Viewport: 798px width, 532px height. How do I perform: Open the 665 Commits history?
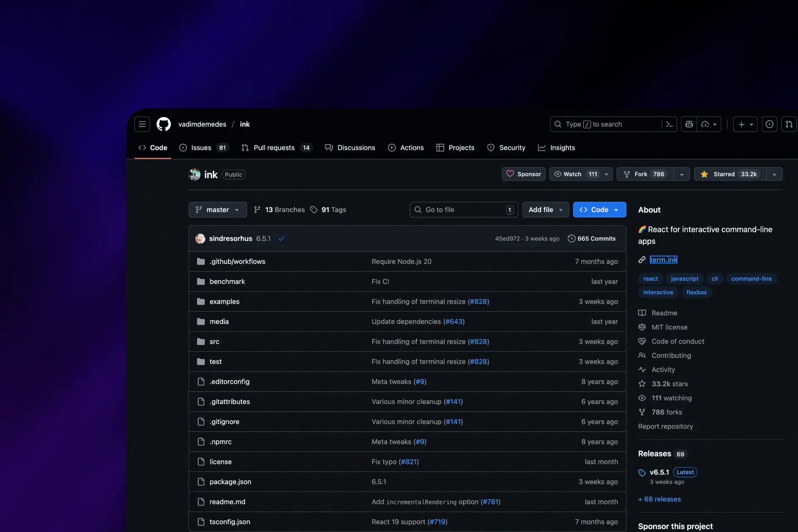(591, 239)
